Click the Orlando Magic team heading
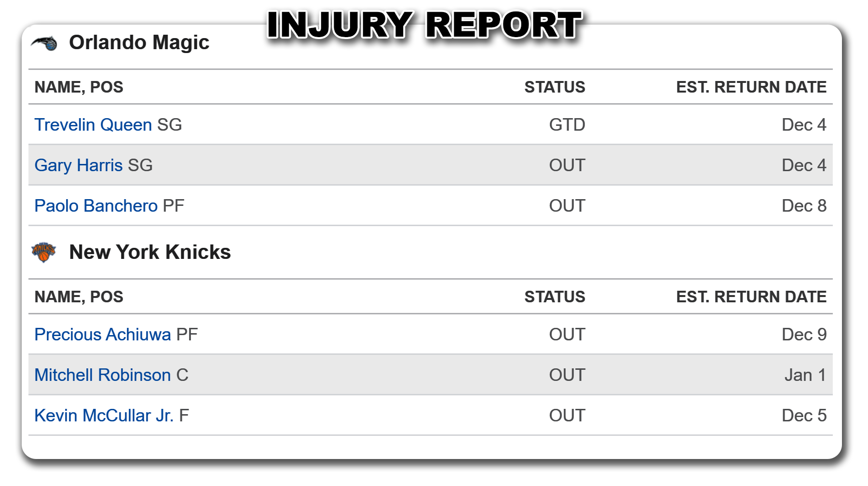Screen dimensions: 868x486 point(139,42)
